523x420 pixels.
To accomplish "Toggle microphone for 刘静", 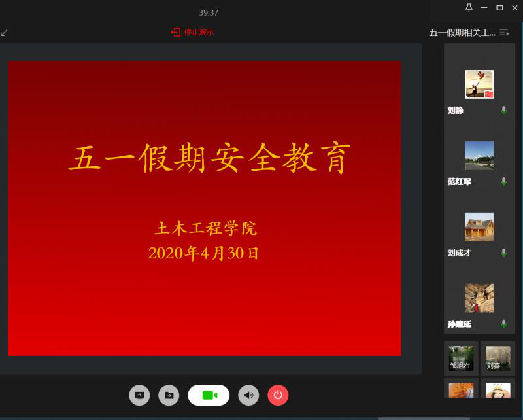I will pos(503,111).
